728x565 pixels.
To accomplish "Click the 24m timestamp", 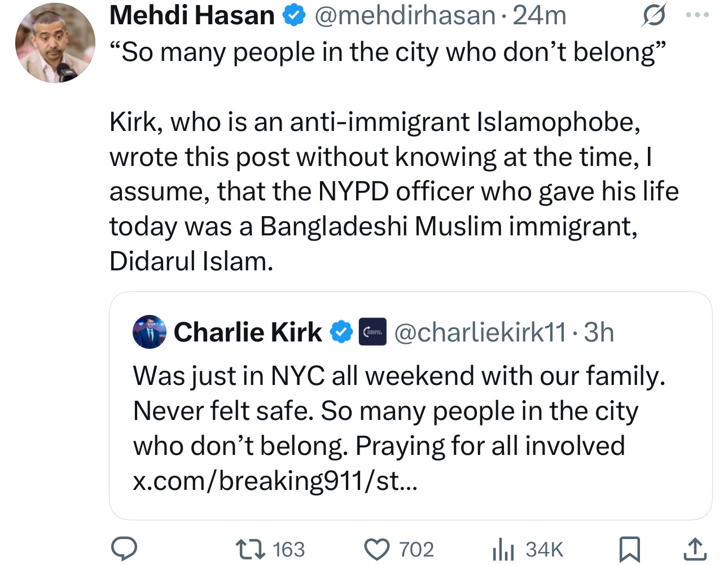I will coord(540,15).
